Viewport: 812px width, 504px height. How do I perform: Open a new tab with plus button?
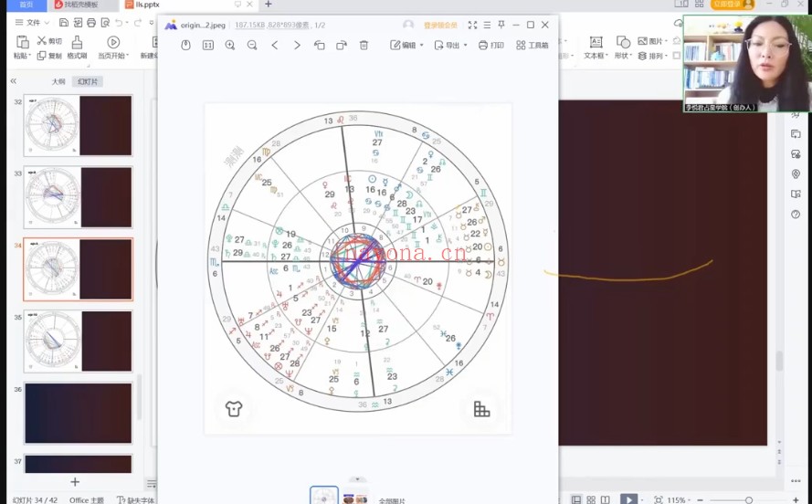tap(269, 5)
